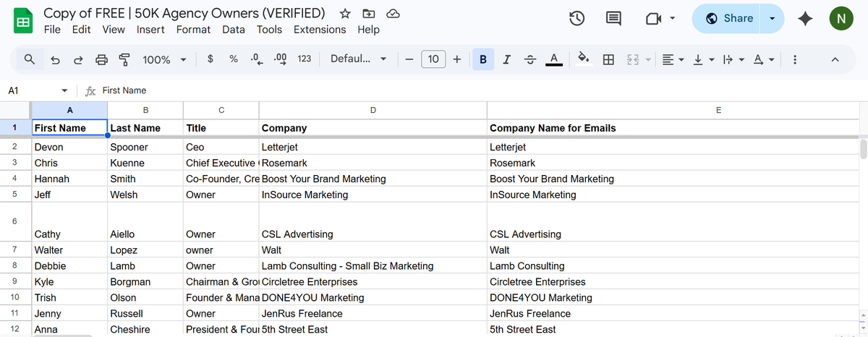Start a Meet call camera icon
This screenshot has height=337, width=868.
pyautogui.click(x=653, y=20)
